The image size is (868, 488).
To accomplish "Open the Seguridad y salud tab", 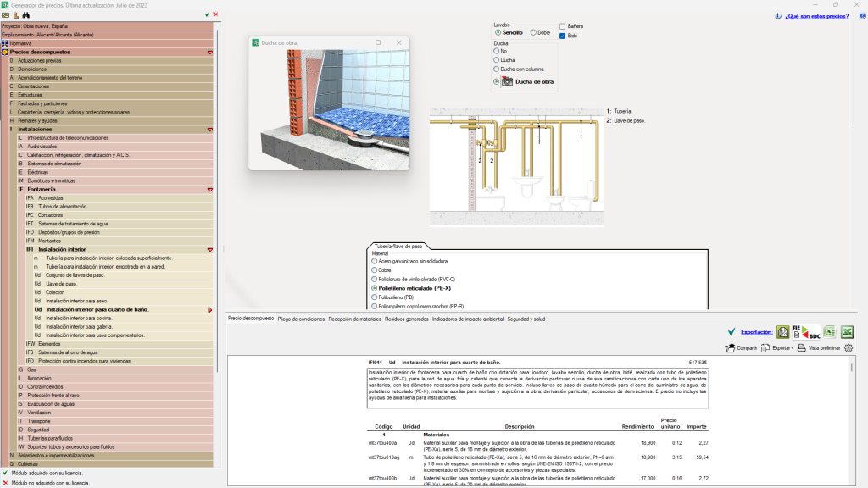I will [526, 319].
